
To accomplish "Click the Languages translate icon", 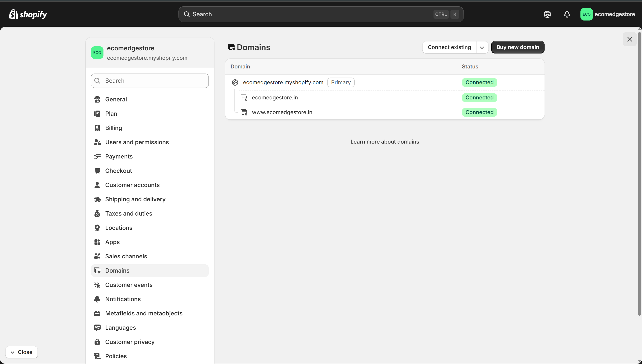I will point(97,327).
